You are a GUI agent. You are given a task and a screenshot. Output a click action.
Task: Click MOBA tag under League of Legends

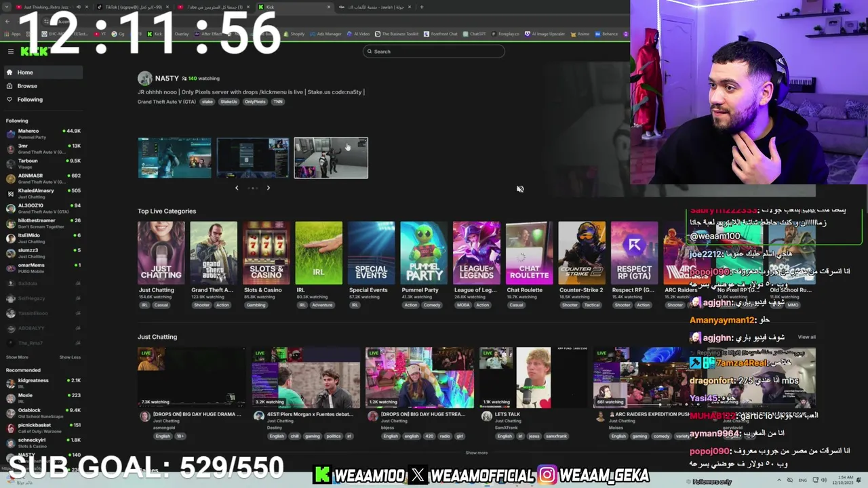[x=462, y=305]
